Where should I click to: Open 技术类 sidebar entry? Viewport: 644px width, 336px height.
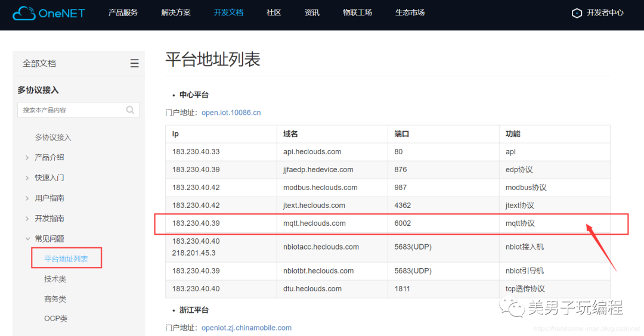pyautogui.click(x=55, y=279)
